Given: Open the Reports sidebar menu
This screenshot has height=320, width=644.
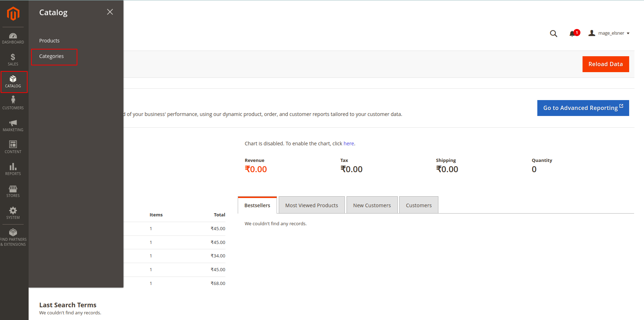Looking at the screenshot, I should [x=13, y=169].
